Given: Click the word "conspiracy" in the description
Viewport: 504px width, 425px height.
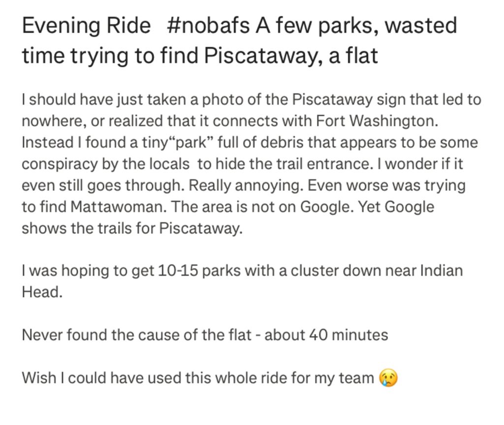Looking at the screenshot, I should tap(60, 164).
